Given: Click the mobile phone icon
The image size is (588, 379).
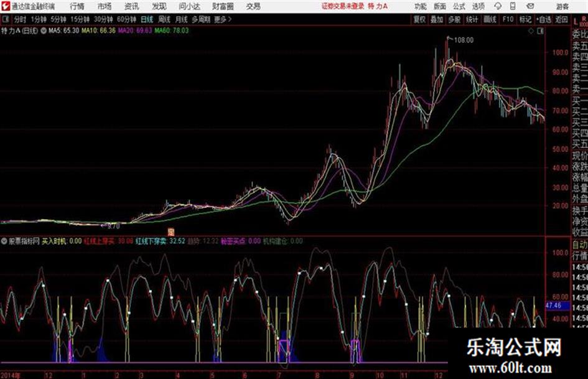Looking at the screenshot, I should coord(513,6).
